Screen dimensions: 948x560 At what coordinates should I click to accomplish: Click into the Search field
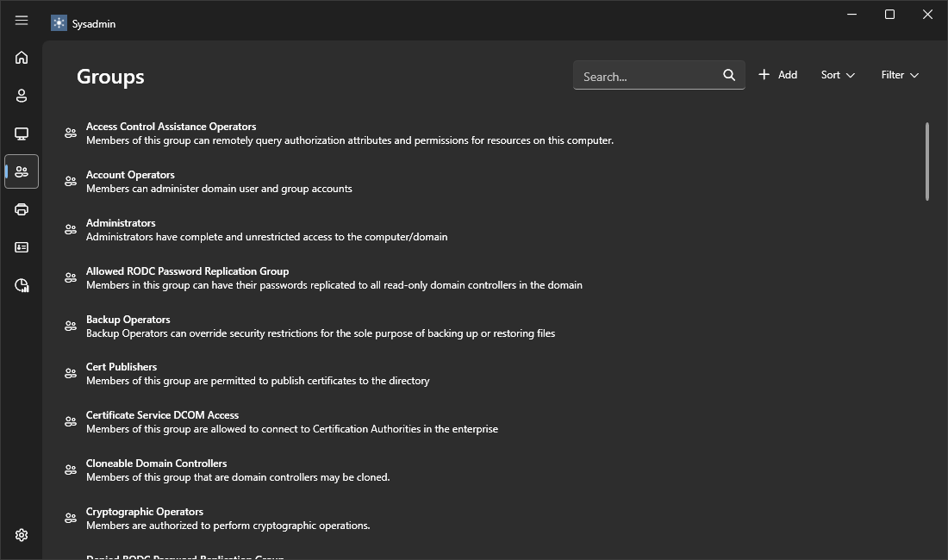646,76
